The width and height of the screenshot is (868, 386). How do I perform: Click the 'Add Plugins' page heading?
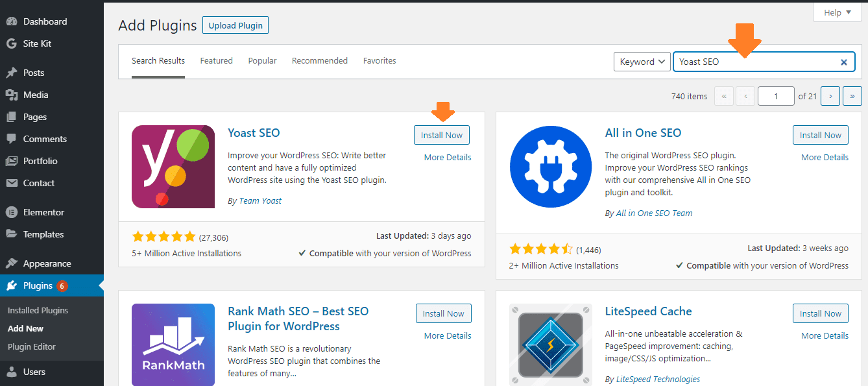coord(157,26)
